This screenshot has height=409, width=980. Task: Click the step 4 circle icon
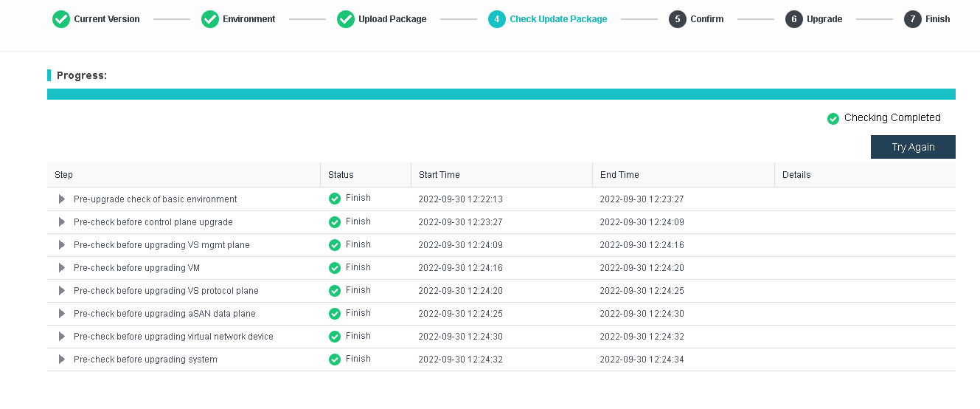coord(497,19)
